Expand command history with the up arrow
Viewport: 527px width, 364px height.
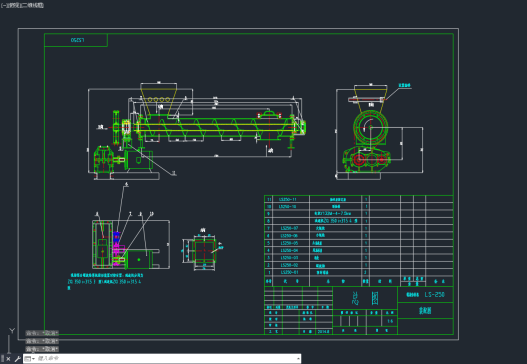298,359
